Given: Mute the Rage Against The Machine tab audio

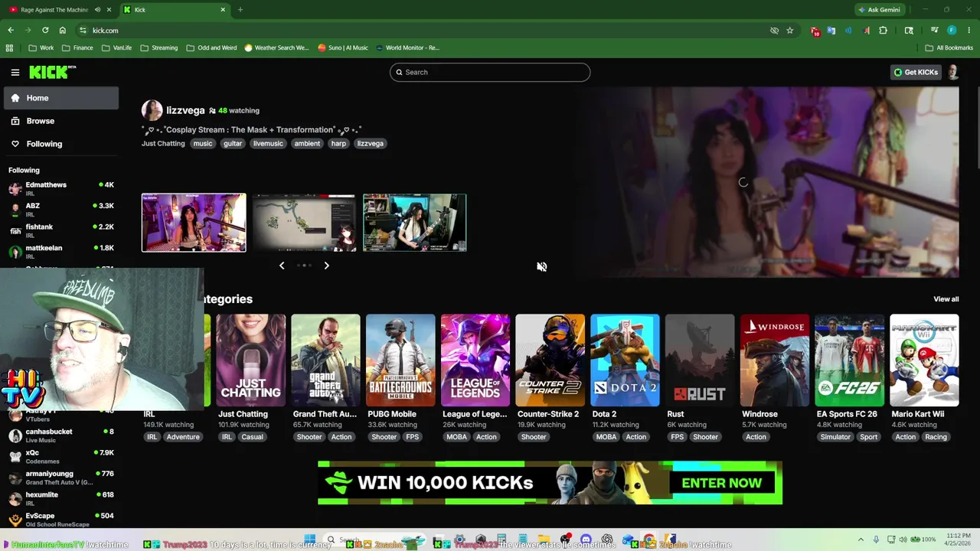Looking at the screenshot, I should tap(97, 10).
